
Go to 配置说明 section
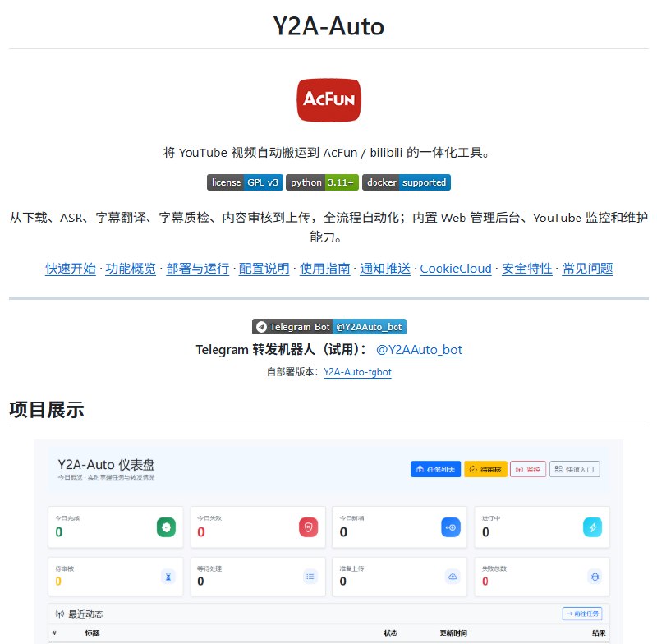[x=264, y=268]
